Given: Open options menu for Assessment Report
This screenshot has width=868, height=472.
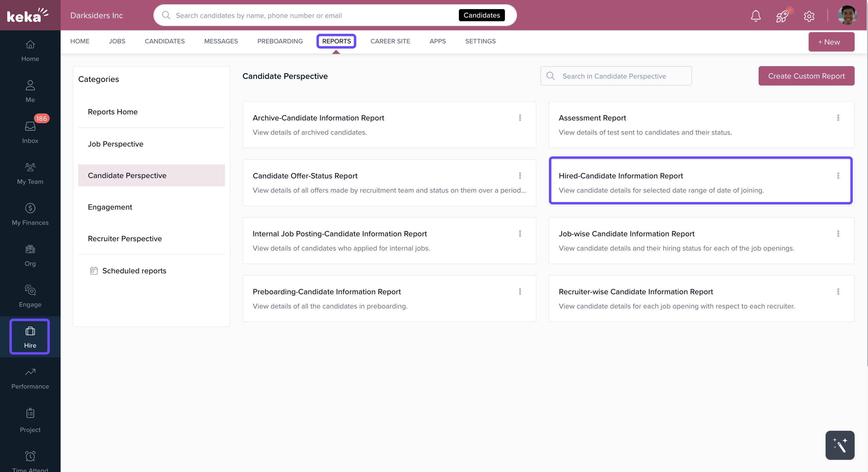Looking at the screenshot, I should (x=838, y=118).
